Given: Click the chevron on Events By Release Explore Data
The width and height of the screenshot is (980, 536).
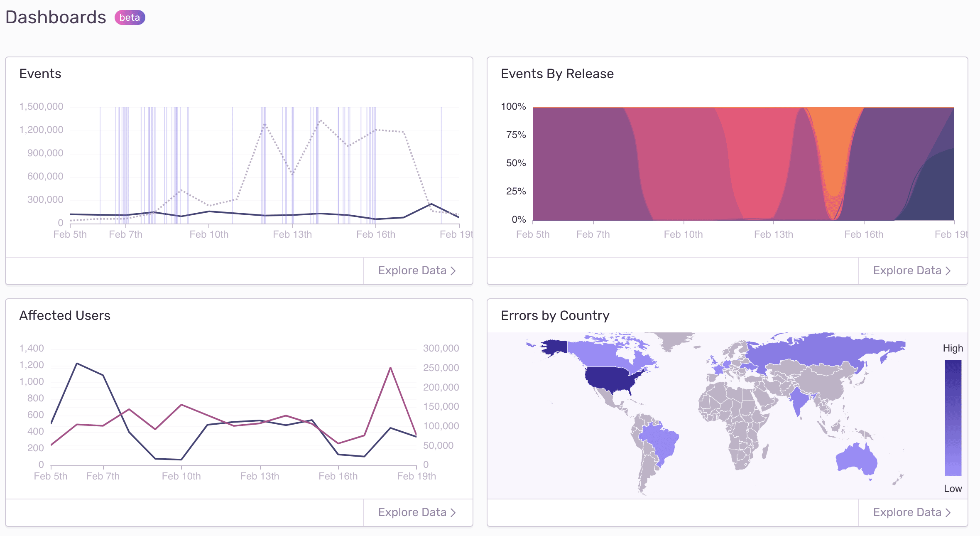Looking at the screenshot, I should (x=948, y=270).
